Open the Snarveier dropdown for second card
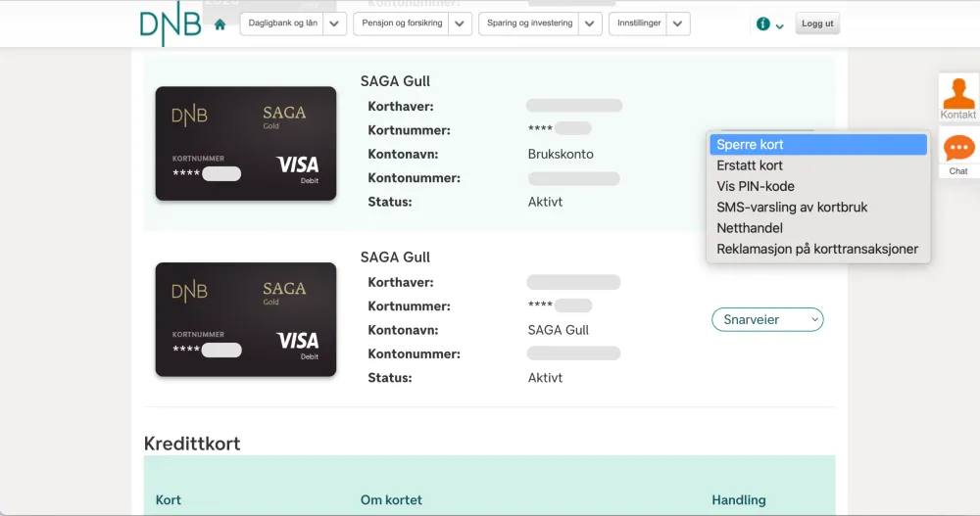 767,319
